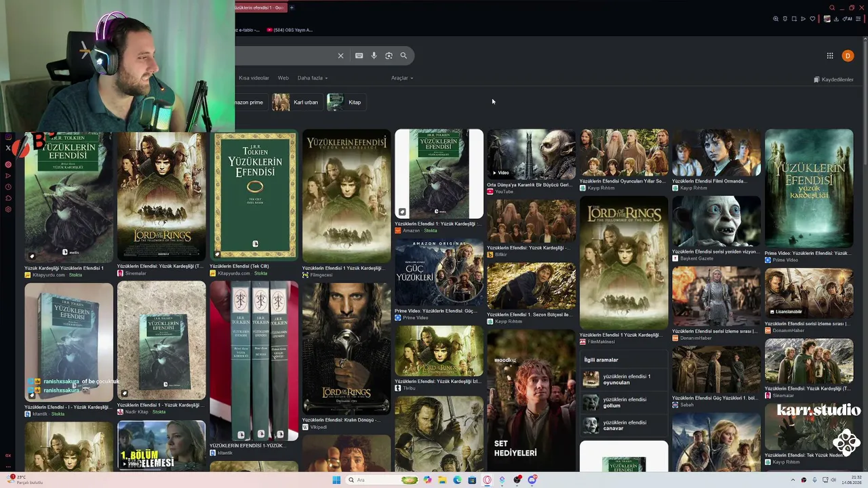The image size is (868, 488).
Task: Open the browser downloads icon
Action: click(x=836, y=19)
